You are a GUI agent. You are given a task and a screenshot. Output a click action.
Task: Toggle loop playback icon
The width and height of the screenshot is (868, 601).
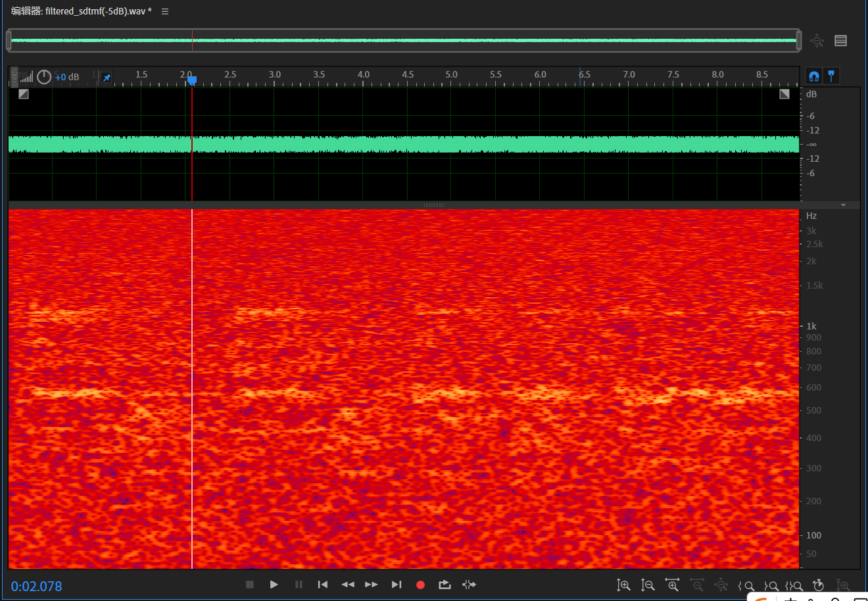(x=445, y=585)
